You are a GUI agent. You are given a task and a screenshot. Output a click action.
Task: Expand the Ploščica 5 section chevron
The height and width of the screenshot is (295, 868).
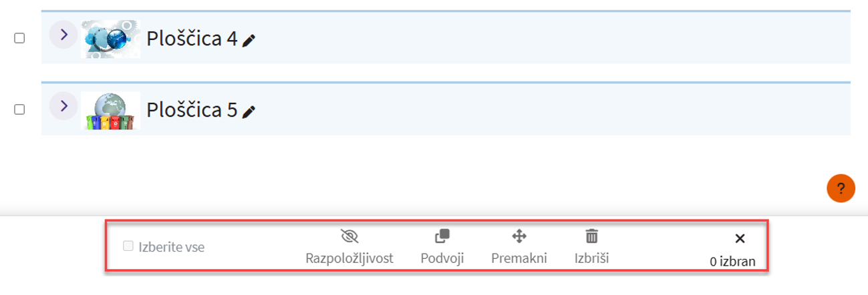pos(63,105)
